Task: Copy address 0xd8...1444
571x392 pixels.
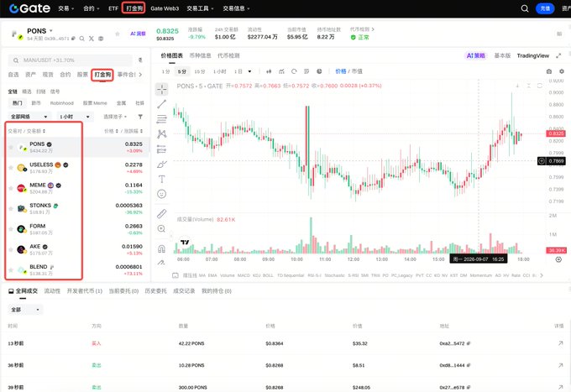Action: pos(469,365)
